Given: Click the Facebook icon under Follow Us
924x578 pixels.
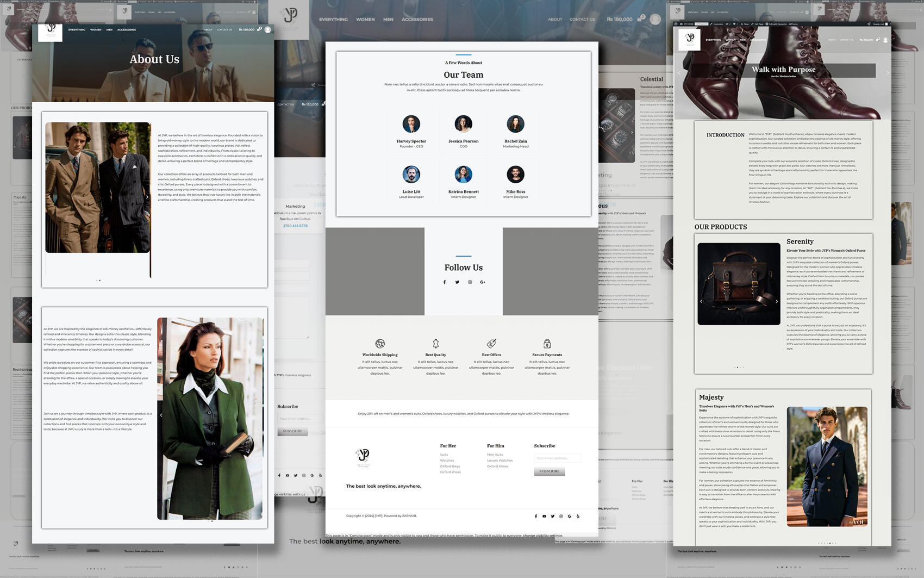Looking at the screenshot, I should 444,282.
